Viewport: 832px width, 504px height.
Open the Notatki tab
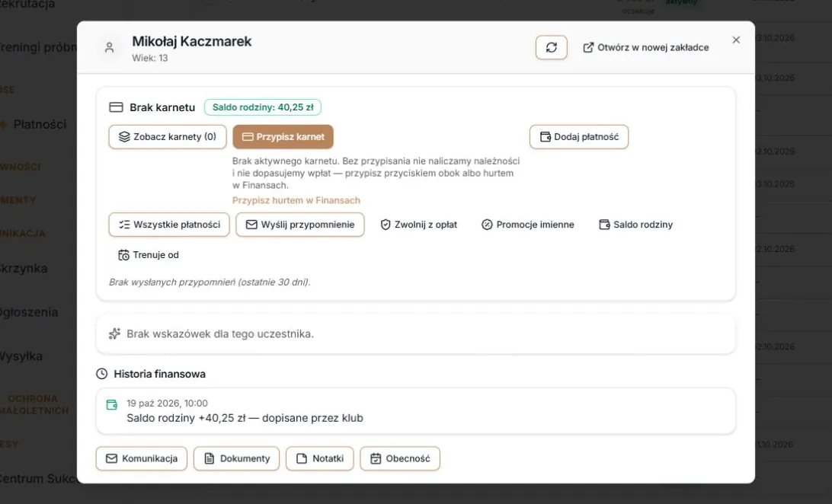(320, 458)
